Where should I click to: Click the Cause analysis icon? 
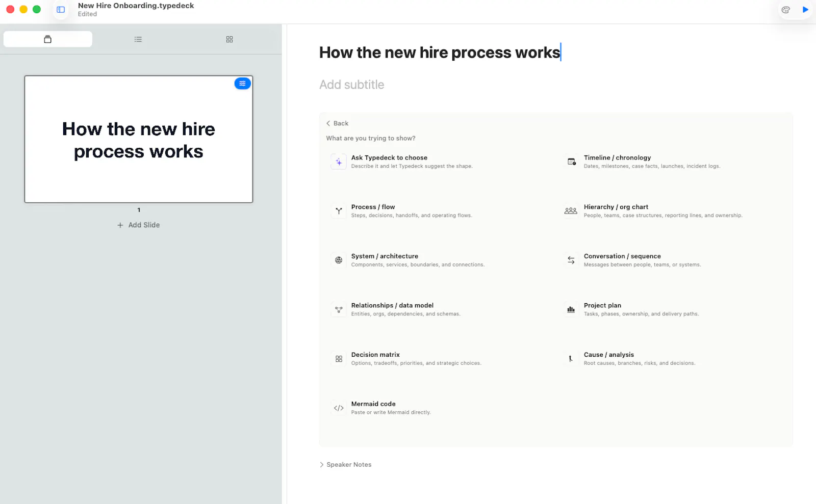tap(571, 359)
